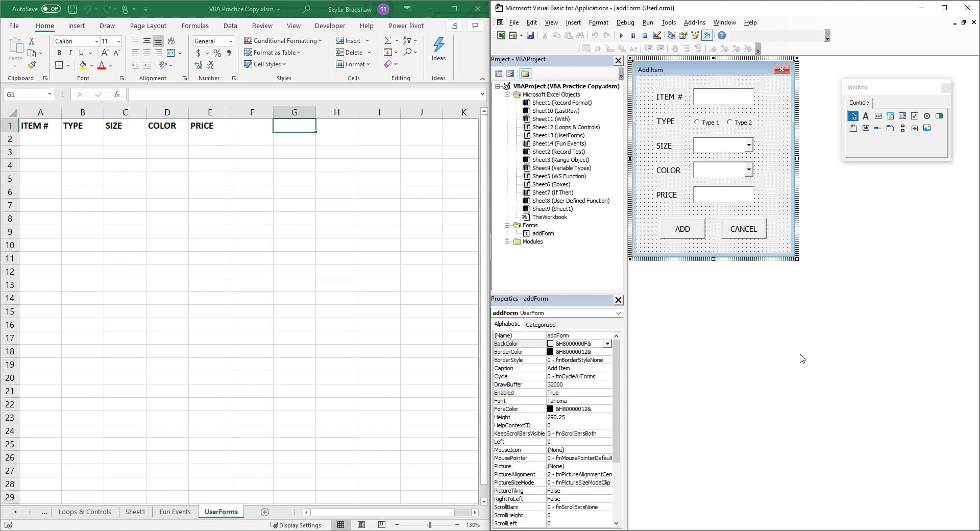Toggle Design Mode in the VBA toolbar
980x531 pixels.
click(x=657, y=35)
